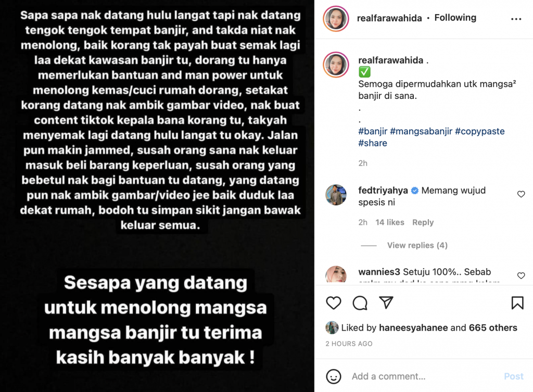Focus the Add a comment field

tap(425, 376)
